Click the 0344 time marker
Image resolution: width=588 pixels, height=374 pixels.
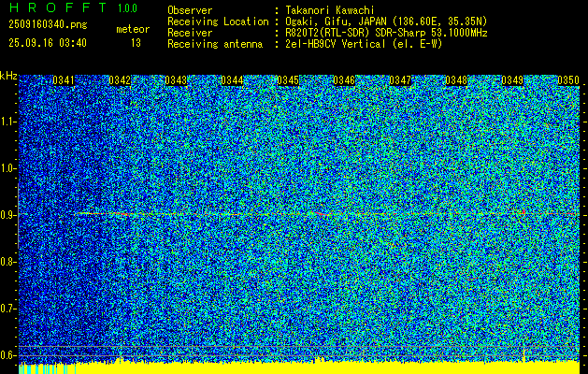tap(232, 80)
